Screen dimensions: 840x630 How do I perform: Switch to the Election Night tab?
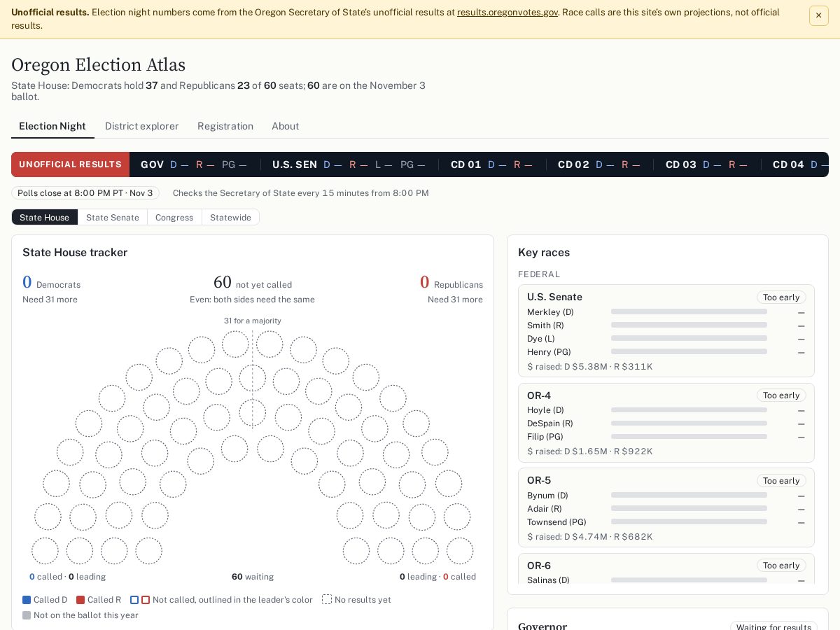click(x=52, y=126)
